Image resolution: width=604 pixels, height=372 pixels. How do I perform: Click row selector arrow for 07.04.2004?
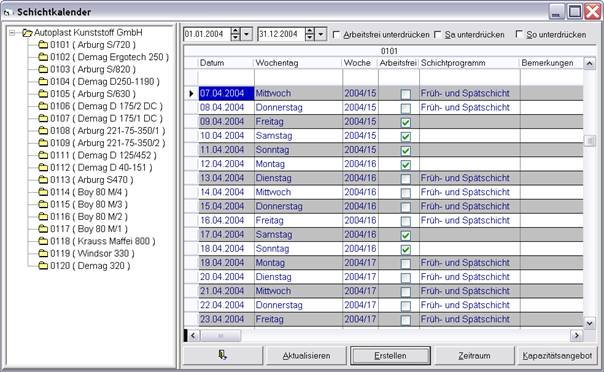(x=191, y=93)
